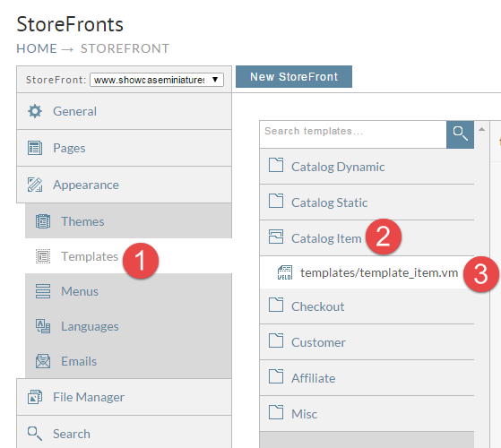Click the New StoreFront button

tap(294, 77)
